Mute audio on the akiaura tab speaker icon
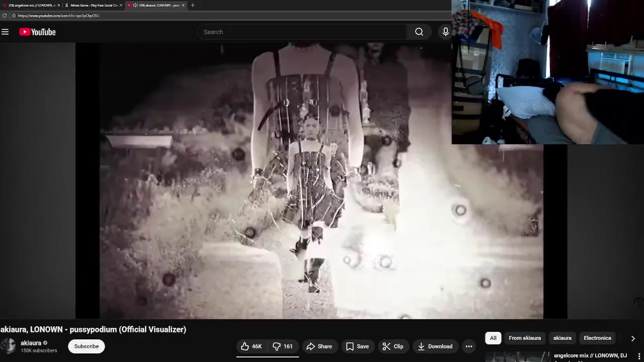Image resolution: width=644 pixels, height=362 pixels. pyautogui.click(x=135, y=5)
